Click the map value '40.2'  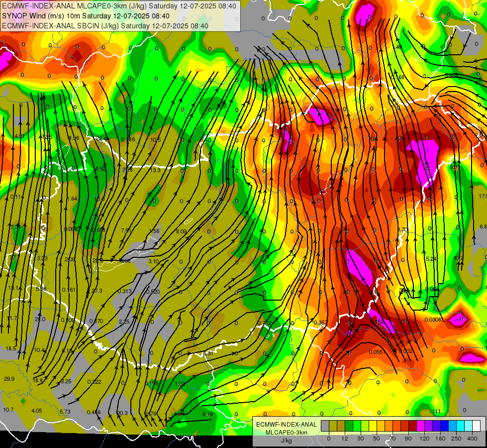click(459, 258)
